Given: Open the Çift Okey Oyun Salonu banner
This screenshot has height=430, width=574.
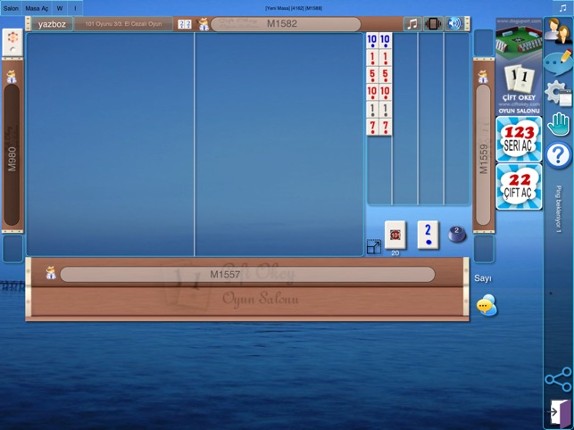Looking at the screenshot, I should pos(519,67).
